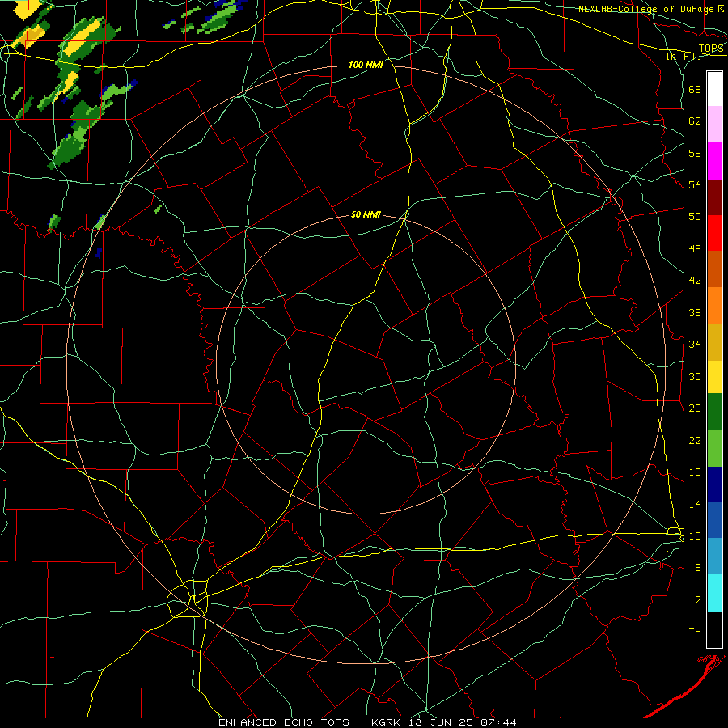Click the 22 legend value

[x=695, y=440]
